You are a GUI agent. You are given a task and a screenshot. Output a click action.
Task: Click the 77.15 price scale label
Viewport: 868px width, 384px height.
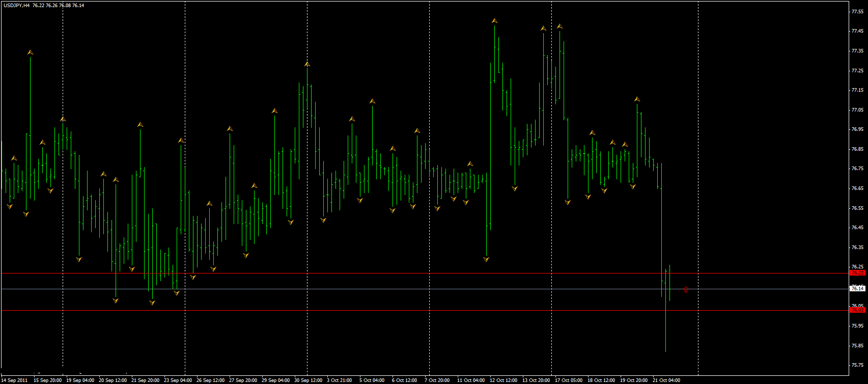click(857, 90)
